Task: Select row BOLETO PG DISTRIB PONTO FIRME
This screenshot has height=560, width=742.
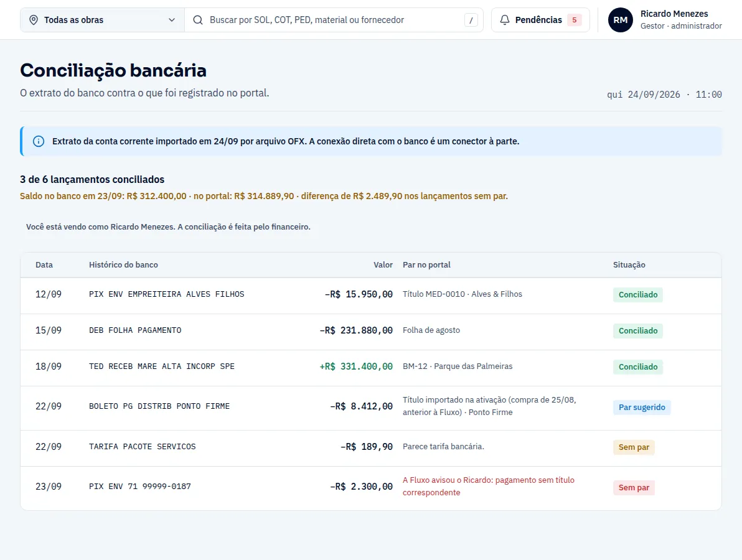Action: [371, 408]
